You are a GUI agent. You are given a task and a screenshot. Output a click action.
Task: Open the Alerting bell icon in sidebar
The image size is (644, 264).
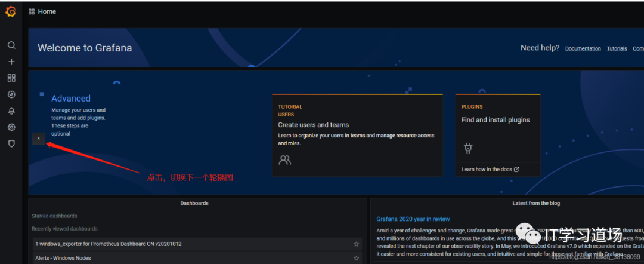click(x=11, y=111)
